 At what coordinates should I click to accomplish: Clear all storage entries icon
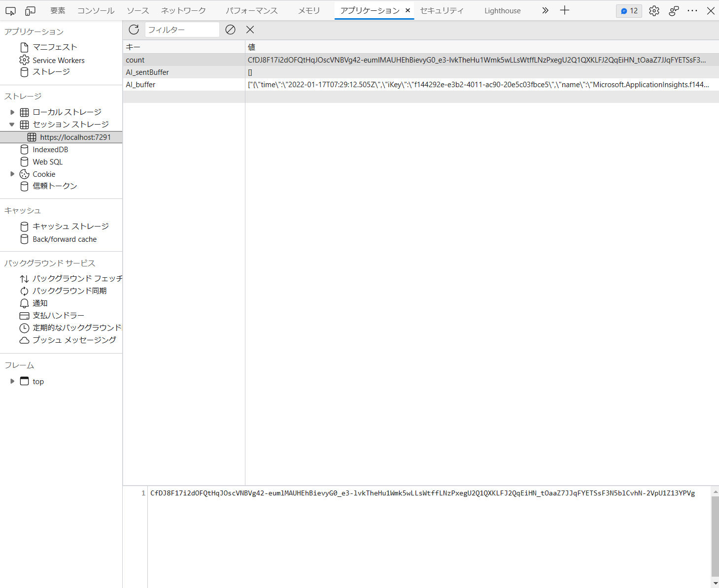tap(230, 30)
